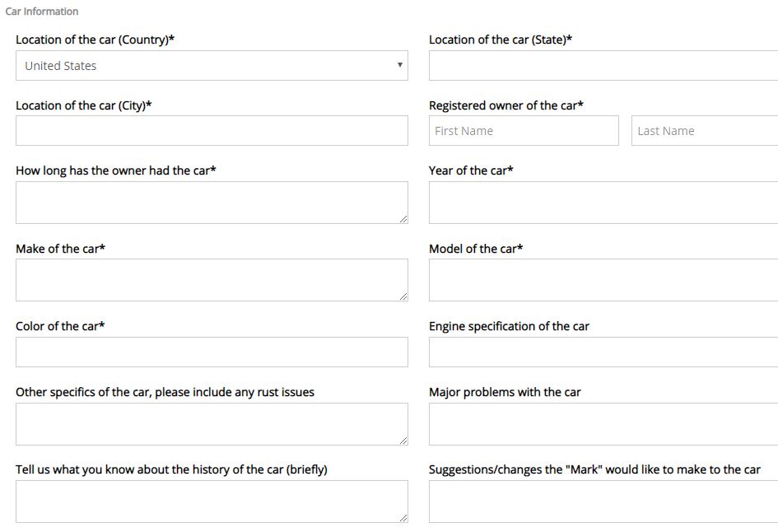Viewport: 778px width, 532px height.
Task: Focus the car history text area
Action: (212, 502)
